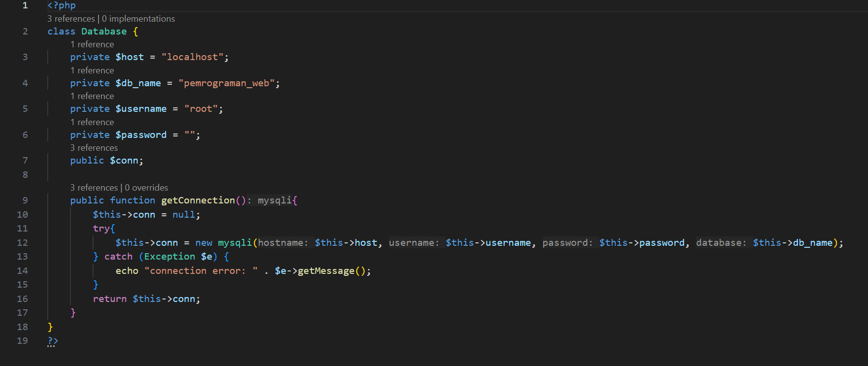Viewport: 868px width, 366px height.
Task: Place cursor on the Database class name
Action: [104, 32]
